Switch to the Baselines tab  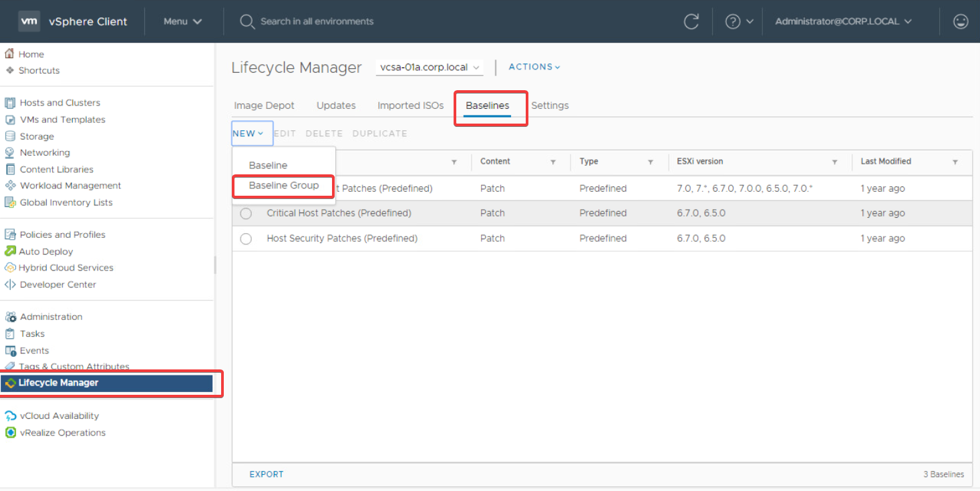(x=488, y=106)
